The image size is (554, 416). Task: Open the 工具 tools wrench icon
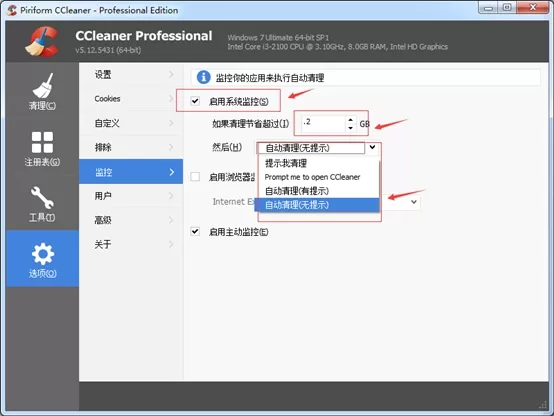[x=42, y=198]
